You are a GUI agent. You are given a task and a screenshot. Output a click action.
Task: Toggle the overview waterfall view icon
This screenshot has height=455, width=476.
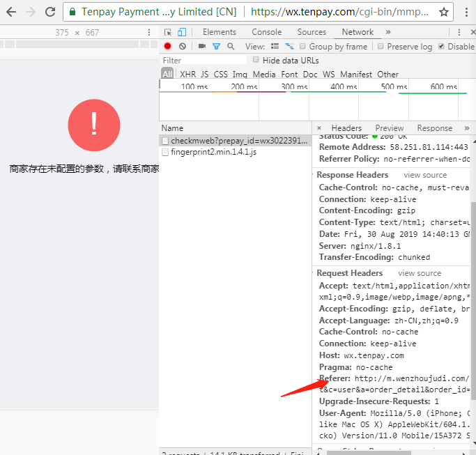coord(289,46)
